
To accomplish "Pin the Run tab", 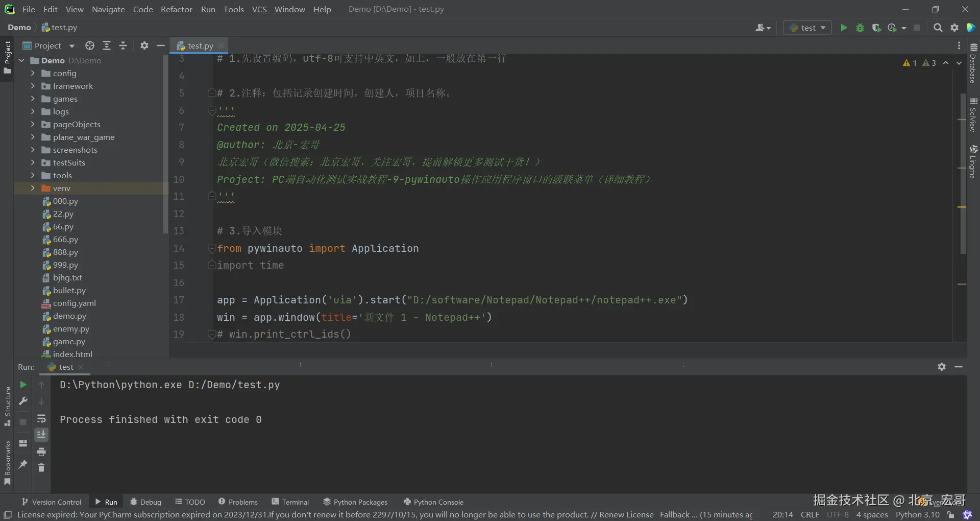I will point(23,464).
